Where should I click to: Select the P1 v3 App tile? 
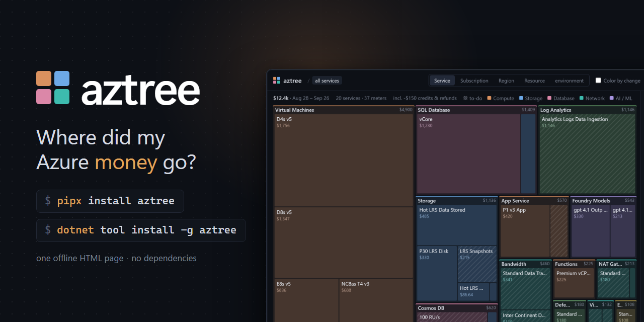click(525, 231)
